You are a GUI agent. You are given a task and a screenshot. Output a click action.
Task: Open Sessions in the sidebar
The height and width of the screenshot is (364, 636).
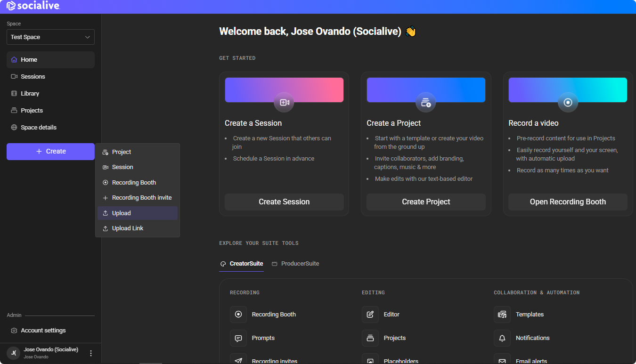point(50,77)
